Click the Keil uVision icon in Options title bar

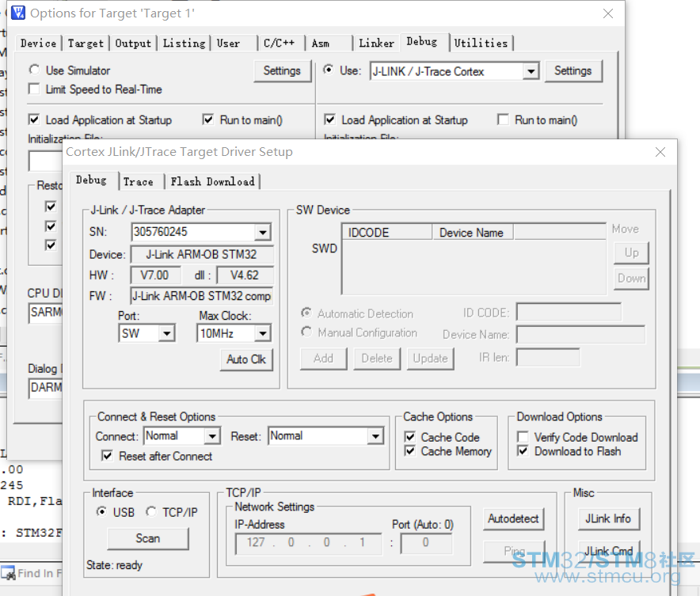pyautogui.click(x=18, y=13)
